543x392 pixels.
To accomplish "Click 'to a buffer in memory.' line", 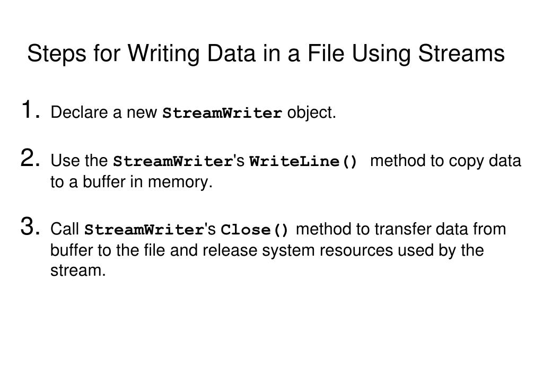I will click(x=132, y=182).
